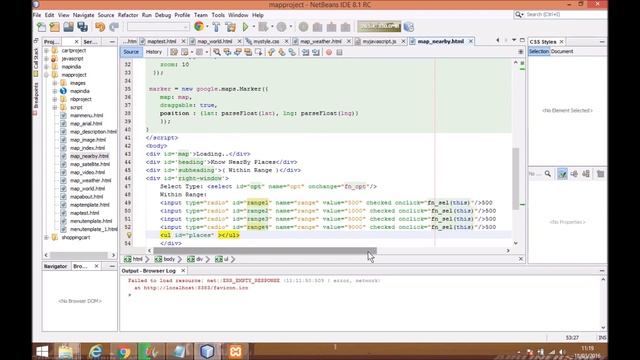Image resolution: width=640 pixels, height=360 pixels.
Task: Click the editor vertical scrollbar thumb
Action: click(516, 178)
